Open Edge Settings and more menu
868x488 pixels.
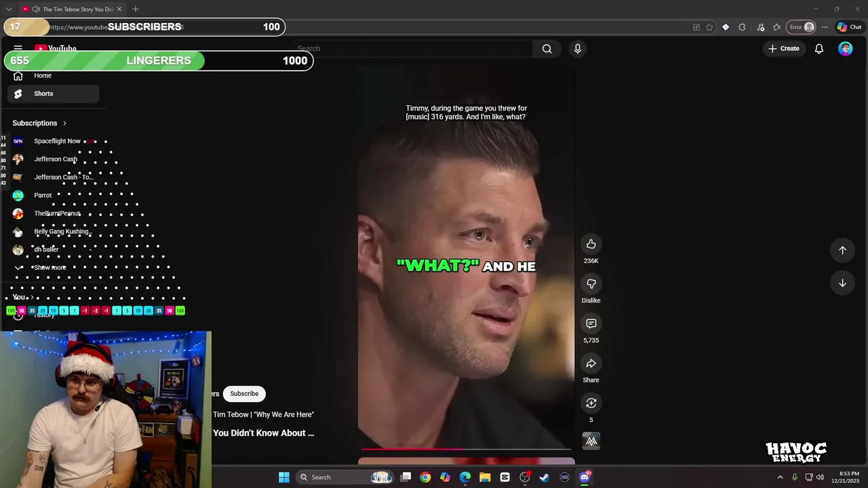coord(825,27)
